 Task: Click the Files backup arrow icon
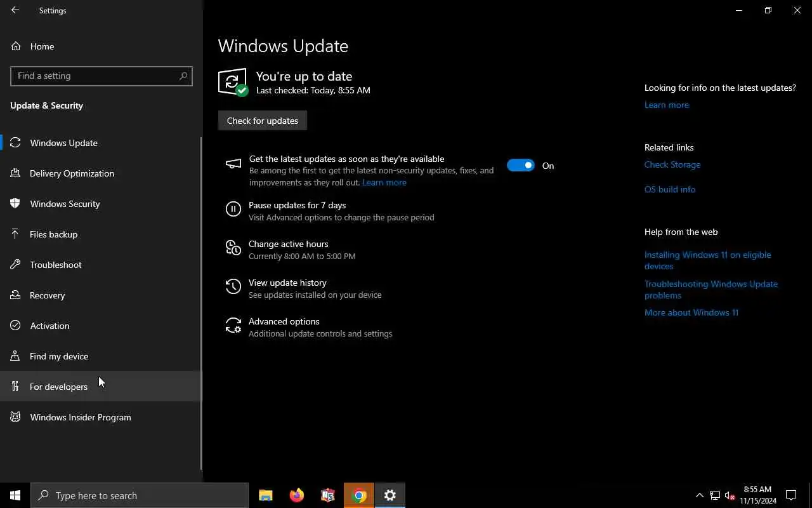click(16, 234)
